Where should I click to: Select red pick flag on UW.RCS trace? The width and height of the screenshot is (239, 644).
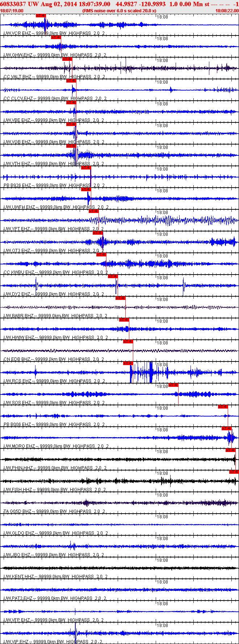pyautogui.click(x=128, y=363)
